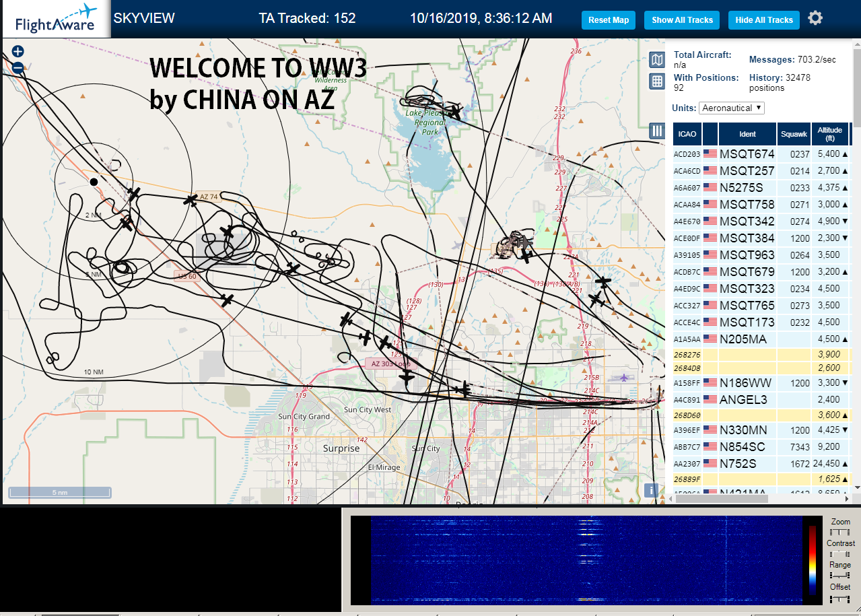The width and height of the screenshot is (861, 616).
Task: Select the 26889F ICAO row
Action: 762,479
